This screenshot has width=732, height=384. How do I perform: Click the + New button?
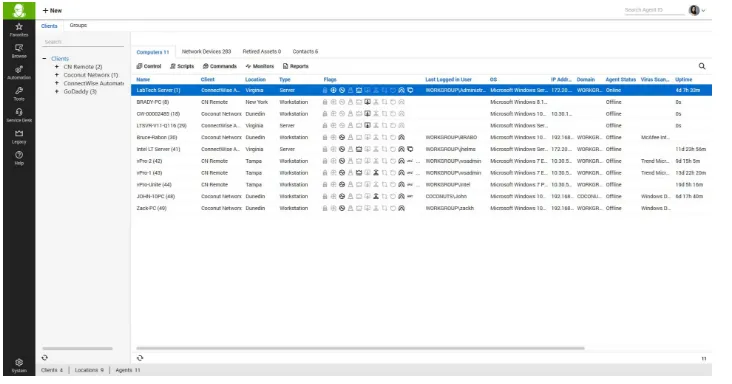coord(52,10)
